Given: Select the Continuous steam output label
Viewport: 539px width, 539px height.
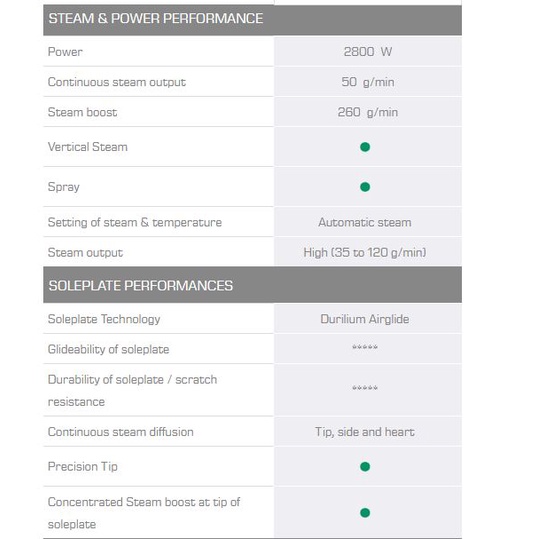Looking at the screenshot, I should click(117, 82).
